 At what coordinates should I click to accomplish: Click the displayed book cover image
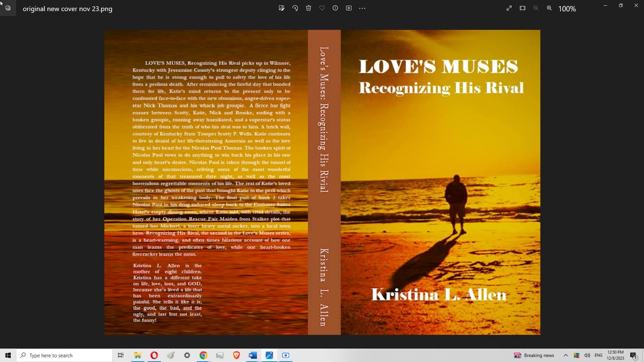point(322,182)
